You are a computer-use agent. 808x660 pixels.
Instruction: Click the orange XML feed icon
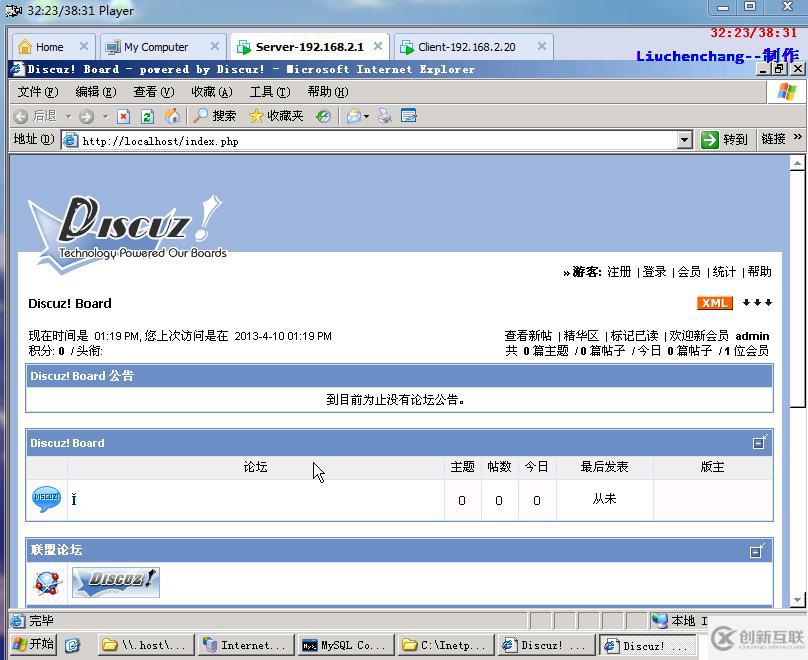[x=715, y=303]
